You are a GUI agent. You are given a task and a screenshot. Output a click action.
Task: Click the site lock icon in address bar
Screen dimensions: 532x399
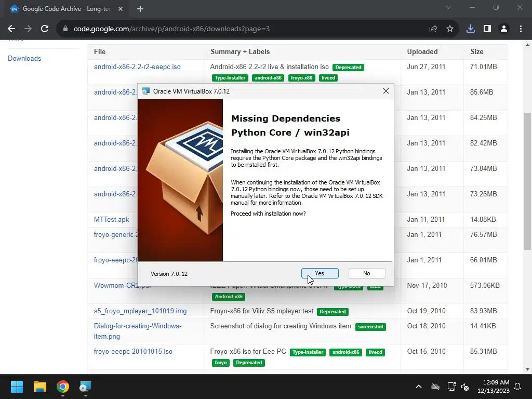point(65,29)
